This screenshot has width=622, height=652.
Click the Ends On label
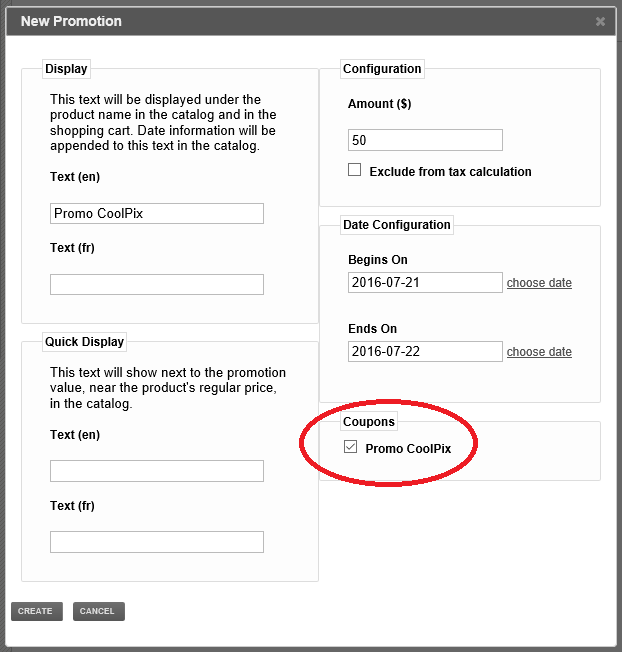(372, 328)
